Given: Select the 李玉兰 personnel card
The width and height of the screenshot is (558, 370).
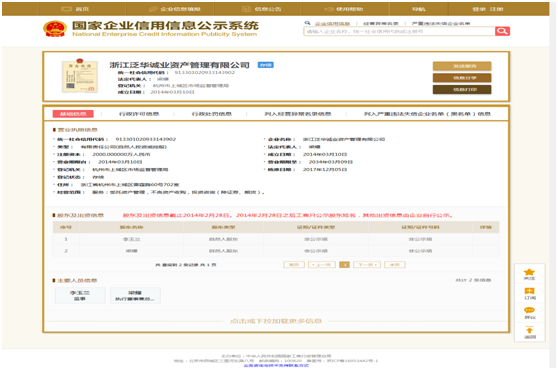Looking at the screenshot, I should [x=80, y=296].
